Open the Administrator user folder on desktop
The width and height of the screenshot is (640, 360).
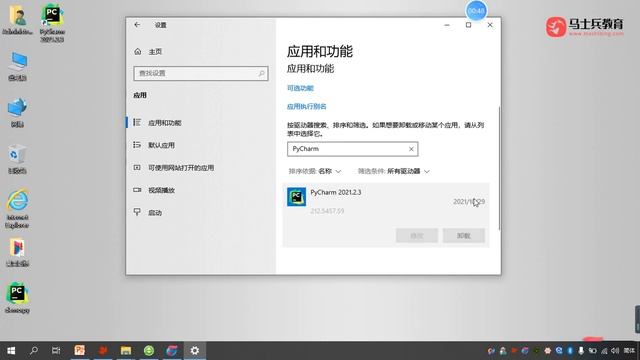pos(17,20)
